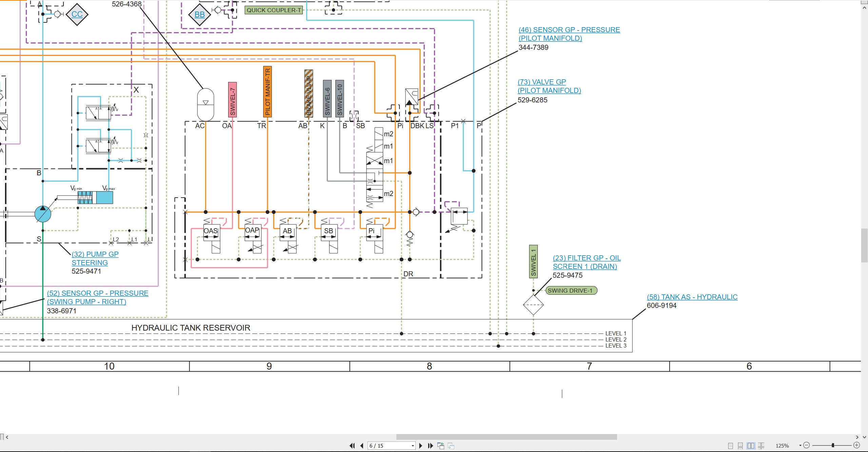The height and width of the screenshot is (452, 868).
Task: Click the part number 529-6285
Action: (532, 100)
